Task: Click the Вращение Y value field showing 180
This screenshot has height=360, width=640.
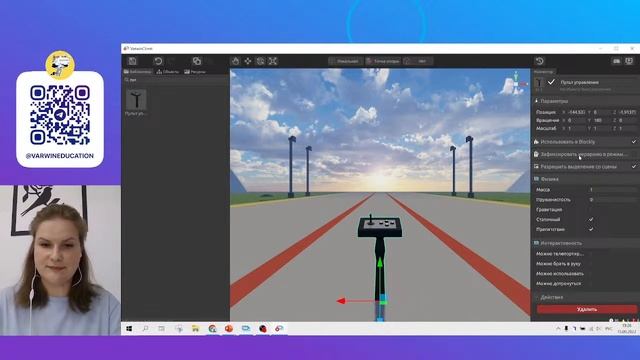Action: click(602, 120)
